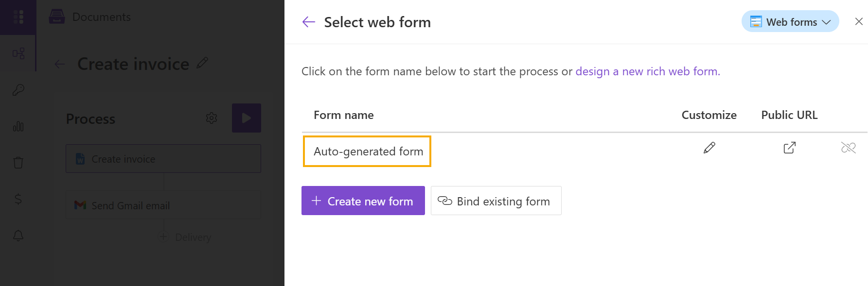Click the design a new rich web form link
The height and width of the screenshot is (286, 868).
[x=647, y=71]
